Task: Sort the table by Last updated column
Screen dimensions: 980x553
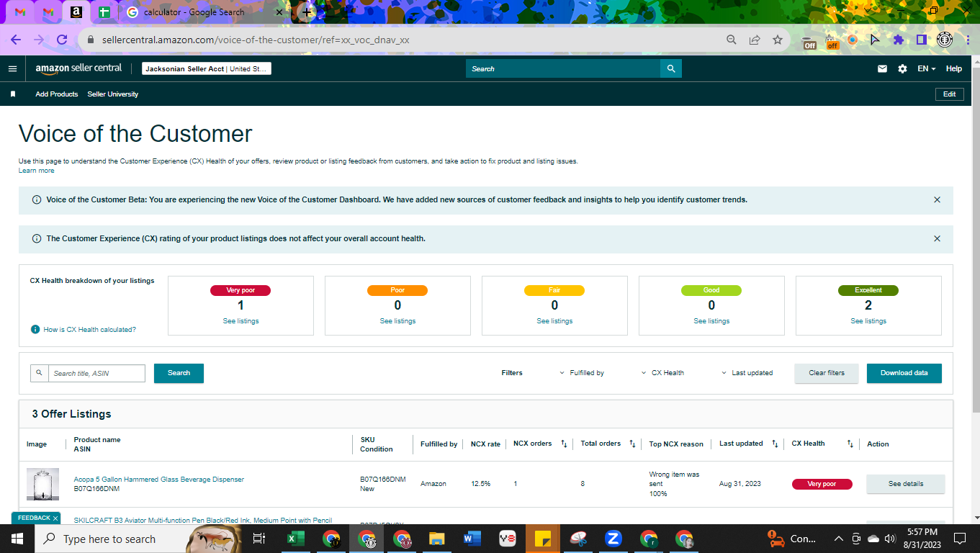Action: 775,444
